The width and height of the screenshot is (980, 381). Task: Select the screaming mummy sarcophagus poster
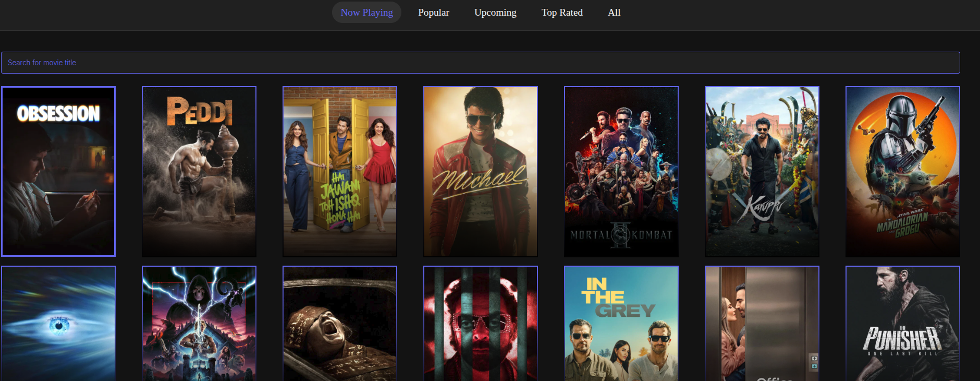(x=340, y=324)
